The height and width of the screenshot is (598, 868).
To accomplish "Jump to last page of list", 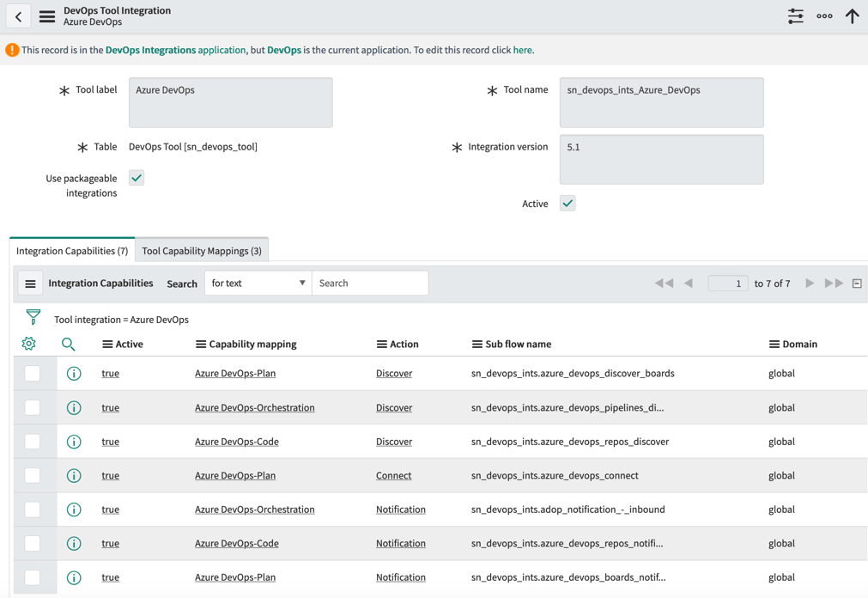I will pyautogui.click(x=834, y=284).
